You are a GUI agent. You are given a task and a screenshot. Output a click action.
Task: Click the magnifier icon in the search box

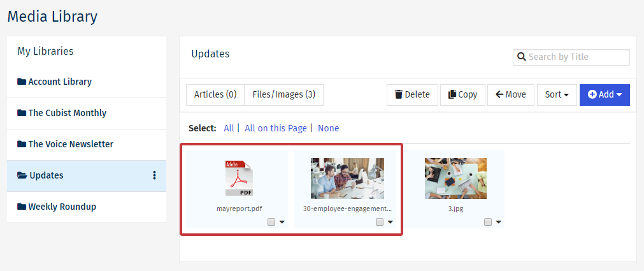522,57
